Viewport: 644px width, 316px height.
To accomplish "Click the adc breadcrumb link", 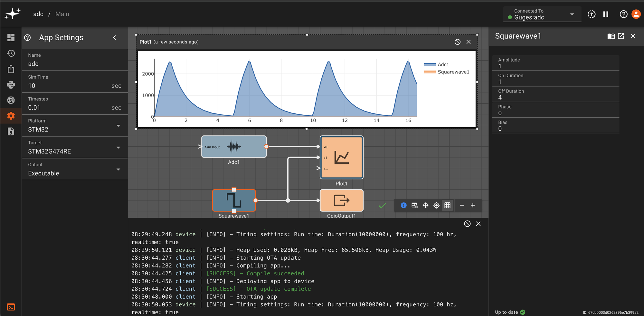I will click(38, 14).
